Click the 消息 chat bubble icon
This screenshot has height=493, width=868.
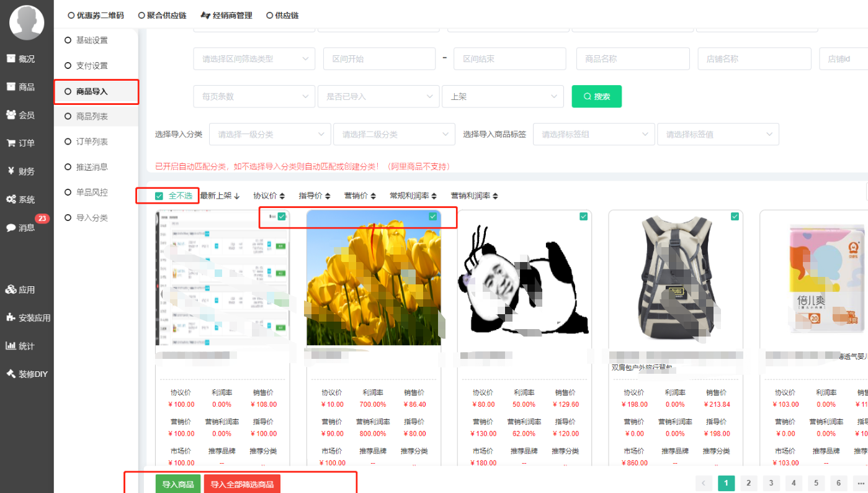(x=11, y=228)
